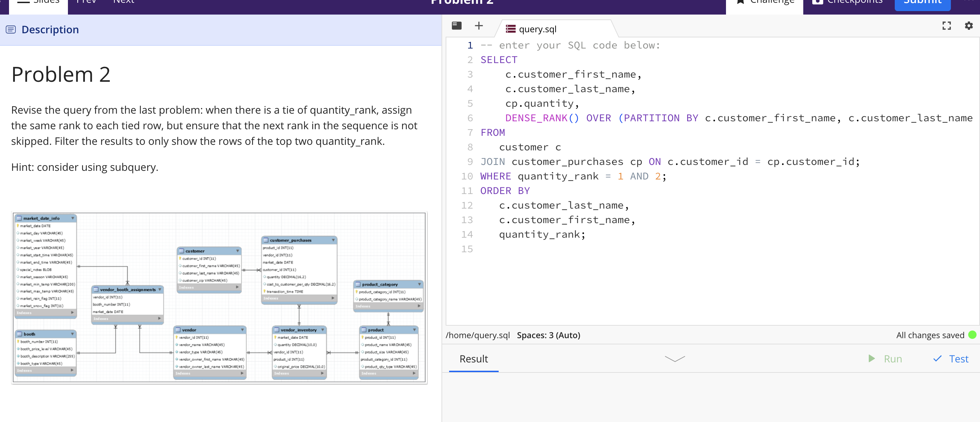Click the green Run play icon
Image resolution: width=980 pixels, height=422 pixels.
point(872,359)
